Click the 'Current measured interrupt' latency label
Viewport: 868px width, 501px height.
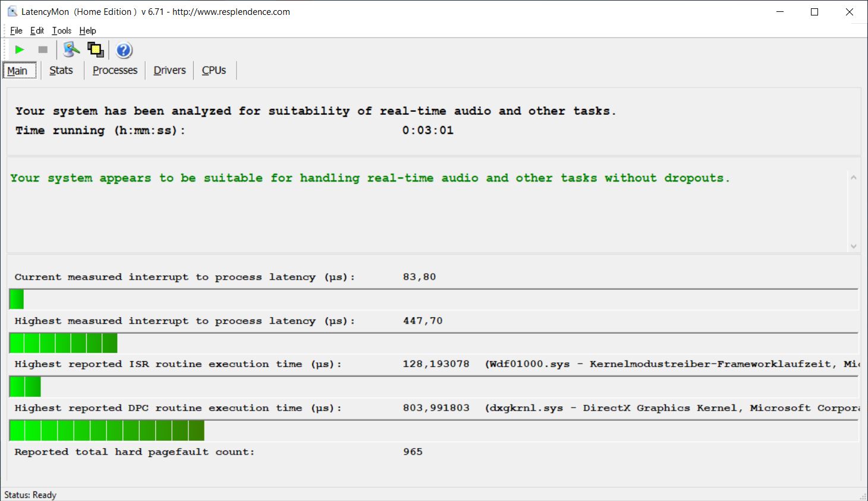[184, 277]
